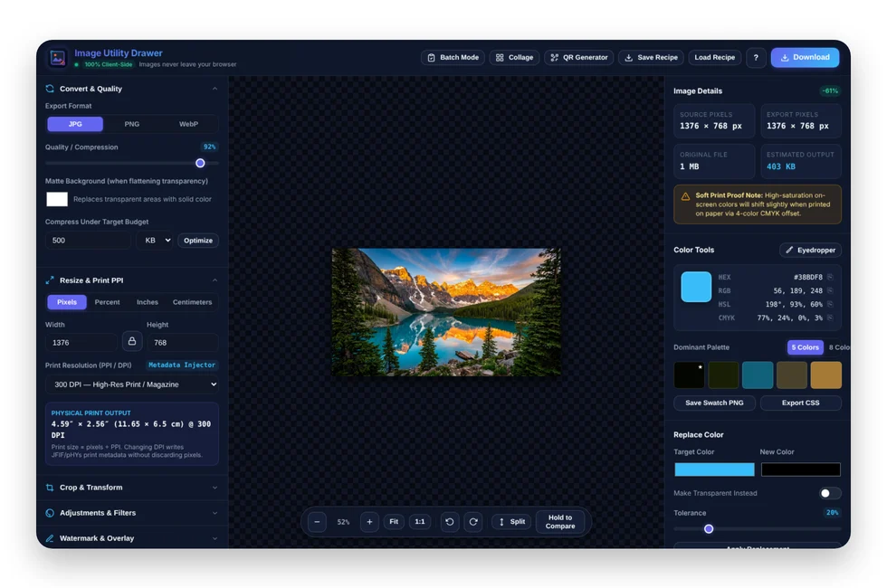Switch resize units to Inches
The height and width of the screenshot is (588, 887).
click(147, 302)
